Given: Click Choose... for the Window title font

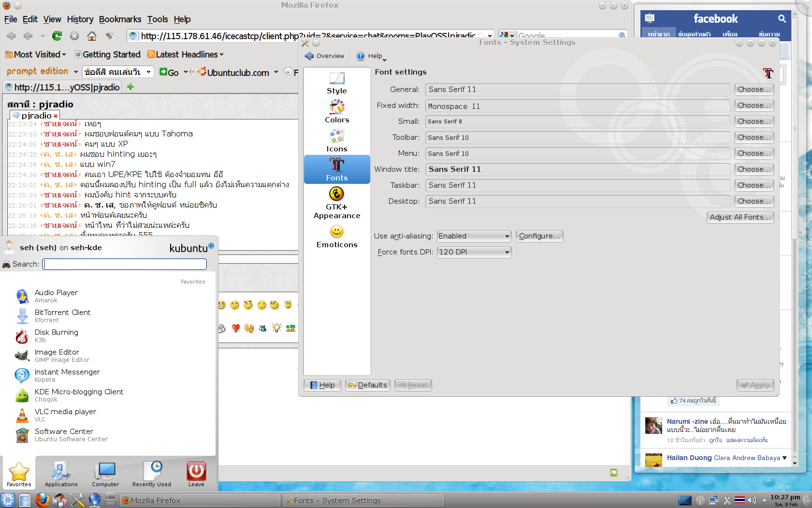Looking at the screenshot, I should (x=754, y=169).
